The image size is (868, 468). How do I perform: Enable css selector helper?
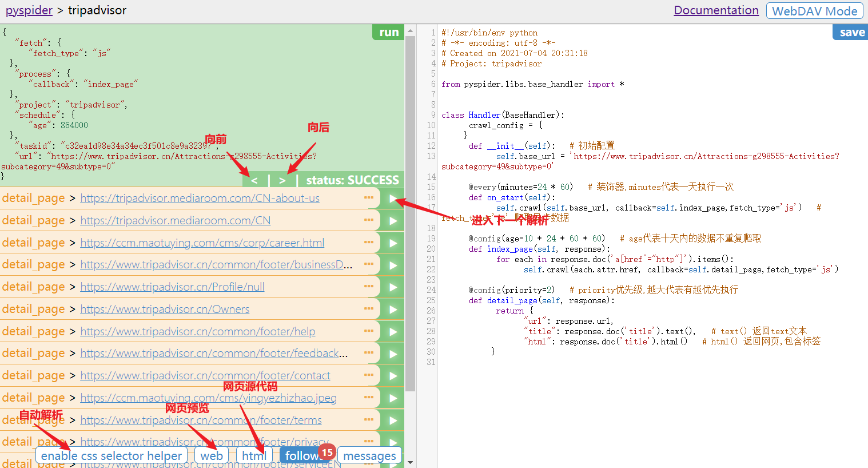[x=112, y=455]
